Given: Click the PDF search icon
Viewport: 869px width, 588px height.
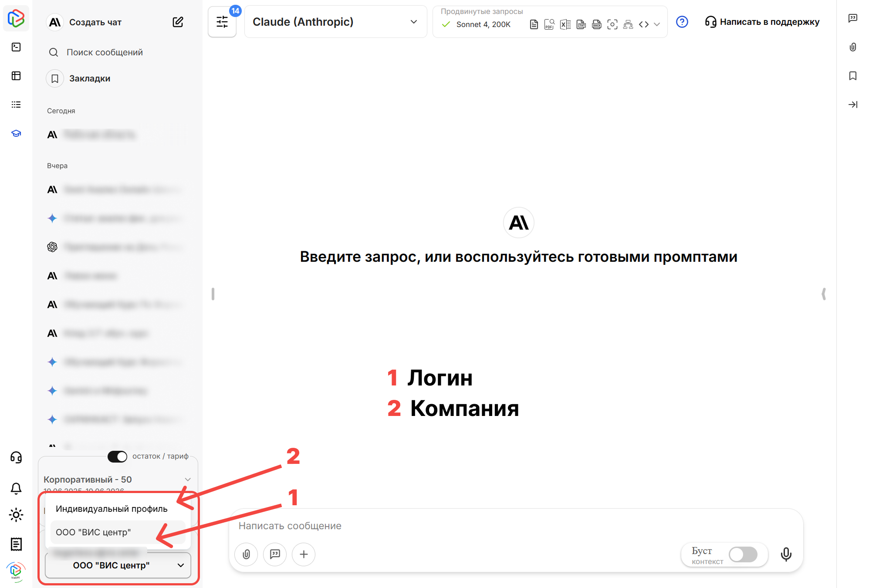Looking at the screenshot, I should tap(549, 24).
